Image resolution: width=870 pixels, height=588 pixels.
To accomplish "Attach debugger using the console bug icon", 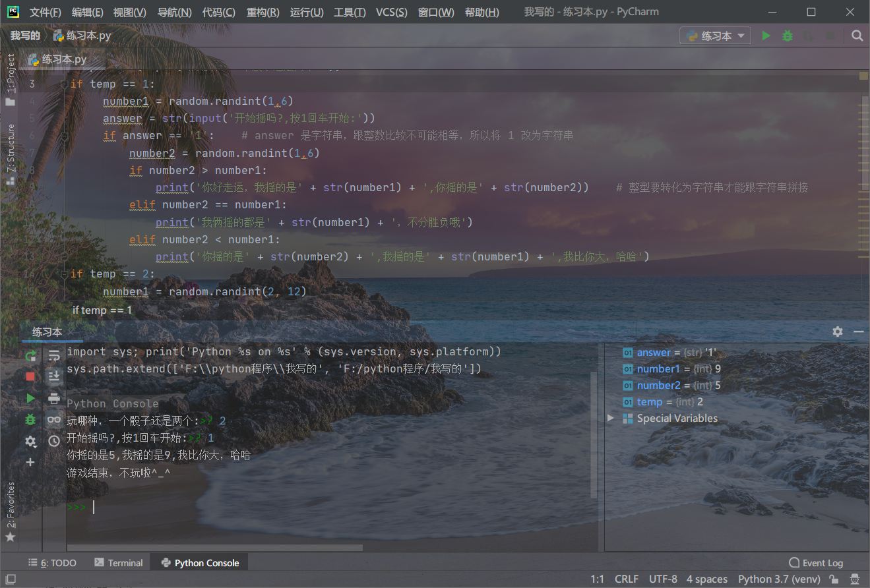I will point(30,419).
